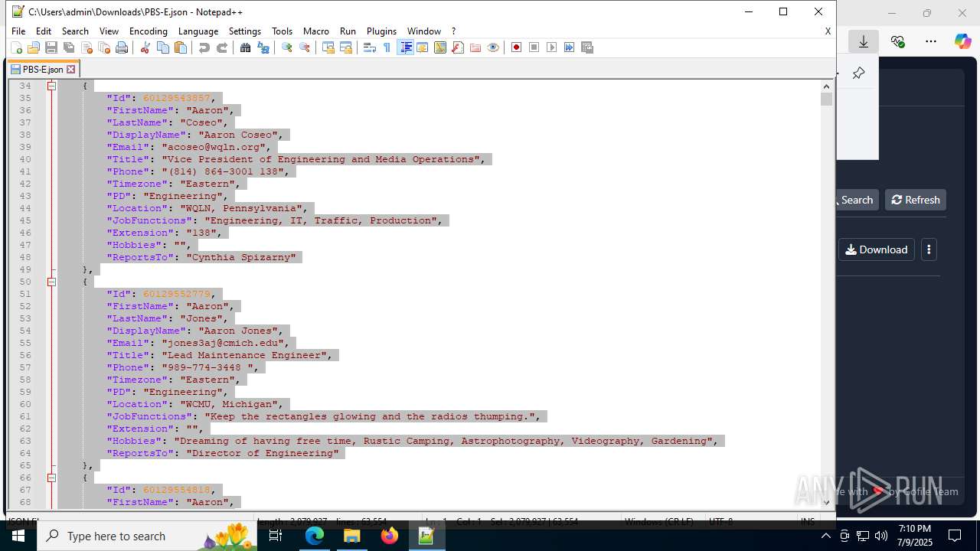Open browser downloads arrow icon
The width and height of the screenshot is (980, 551).
[x=864, y=41]
